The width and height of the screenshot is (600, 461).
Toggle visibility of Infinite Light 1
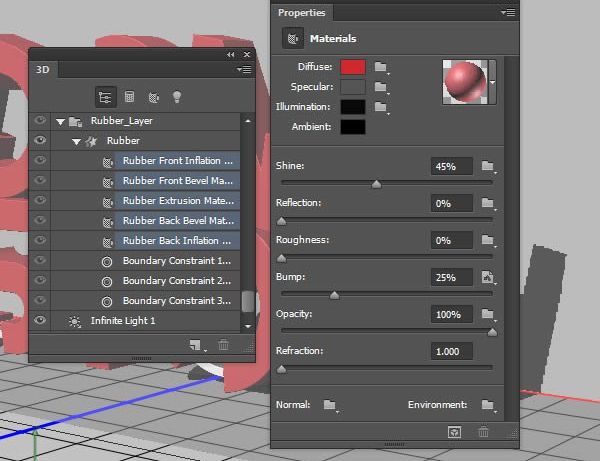(x=40, y=320)
